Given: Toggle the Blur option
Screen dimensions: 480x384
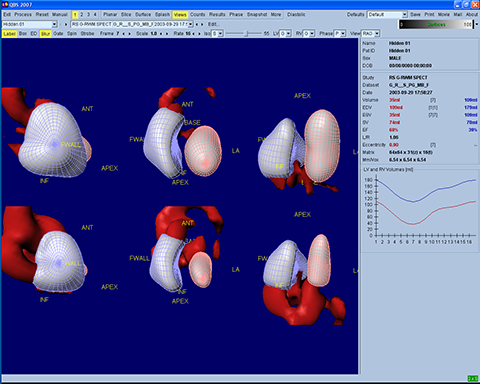Looking at the screenshot, I should coord(45,34).
